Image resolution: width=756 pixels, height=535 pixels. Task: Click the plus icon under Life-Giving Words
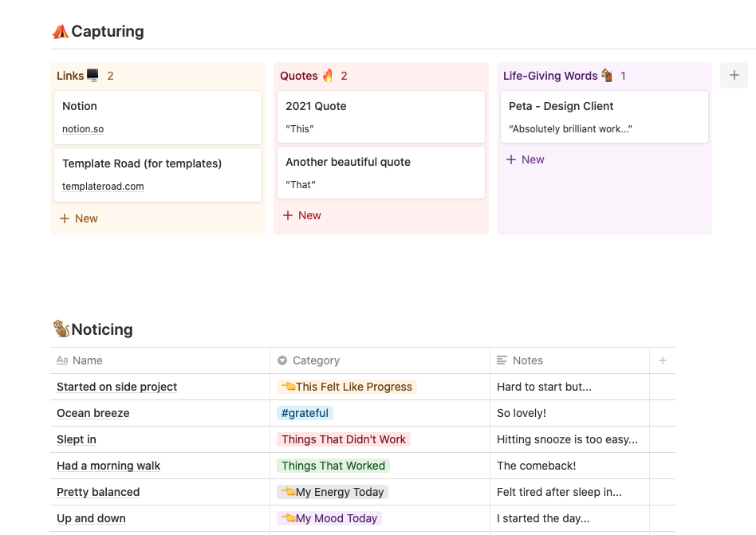coord(511,159)
